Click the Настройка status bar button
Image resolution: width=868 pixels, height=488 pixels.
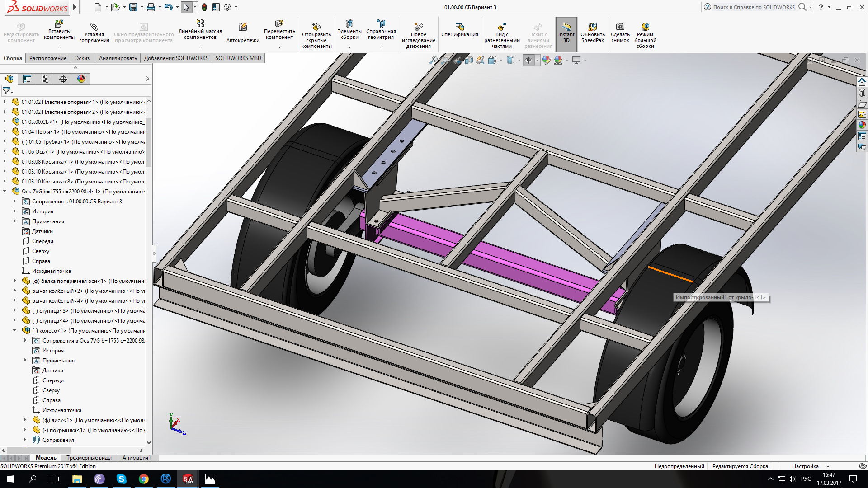click(x=805, y=466)
